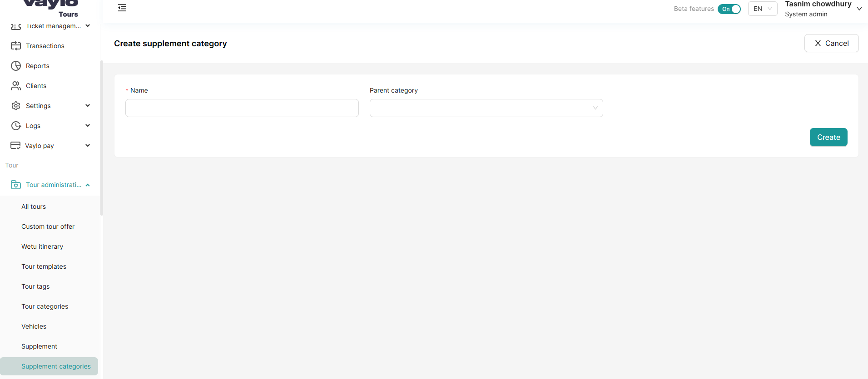Cancel creating the supplement category
The image size is (868, 379).
click(x=831, y=43)
